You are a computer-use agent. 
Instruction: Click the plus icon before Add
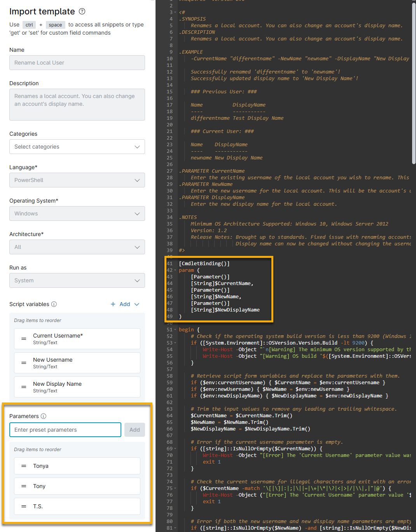tap(113, 304)
